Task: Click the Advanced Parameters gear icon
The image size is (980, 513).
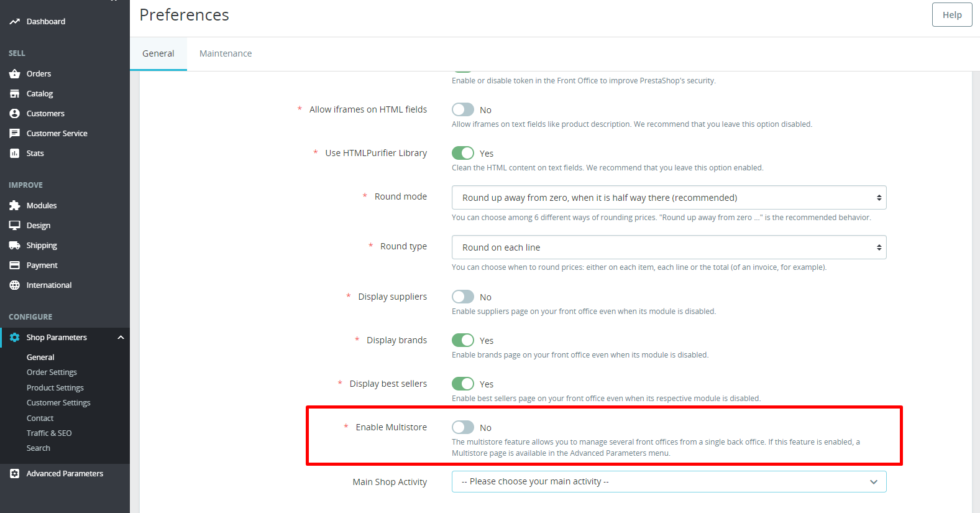Action: click(14, 474)
